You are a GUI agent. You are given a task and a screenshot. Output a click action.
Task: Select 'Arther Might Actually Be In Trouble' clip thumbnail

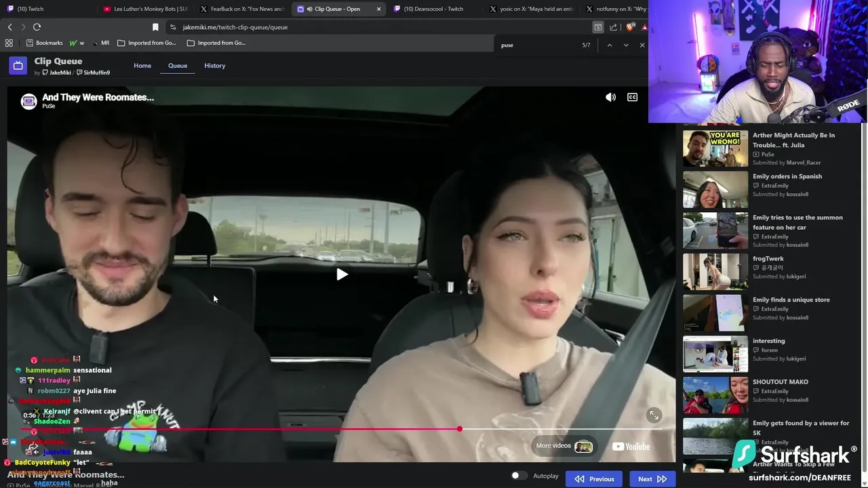715,148
